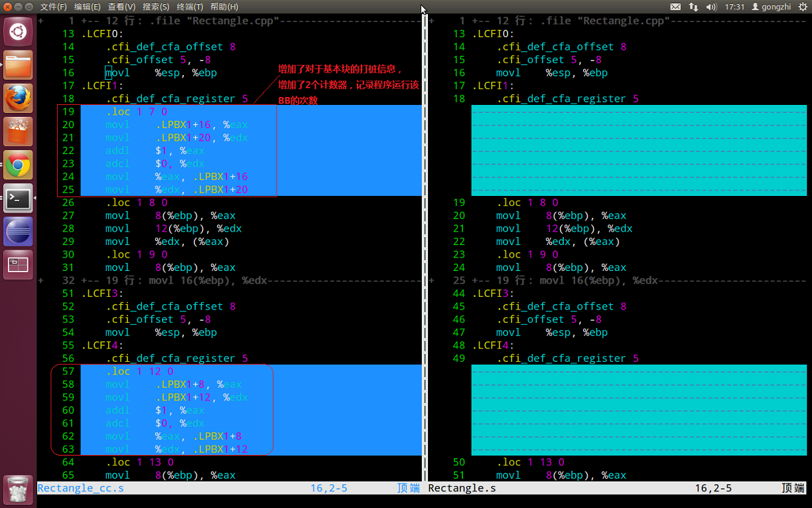812x508 pixels.
Task: Click the '+' fold marker beside right line 25
Action: [432, 280]
